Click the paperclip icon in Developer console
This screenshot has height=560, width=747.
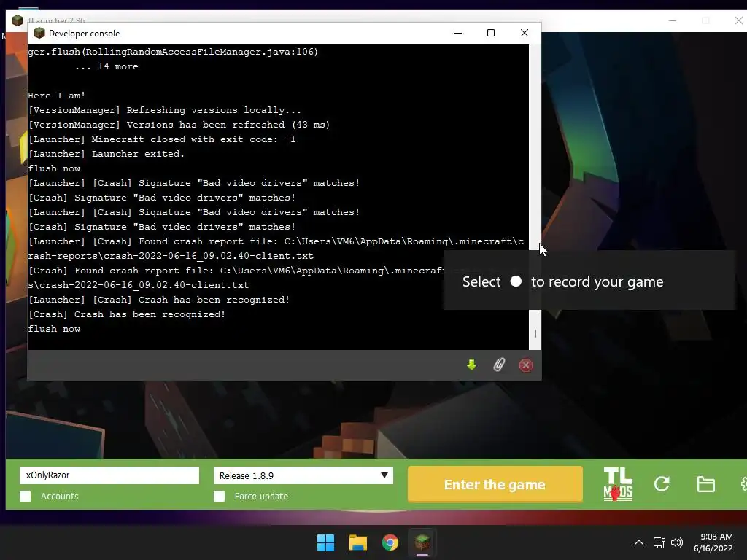click(x=498, y=365)
